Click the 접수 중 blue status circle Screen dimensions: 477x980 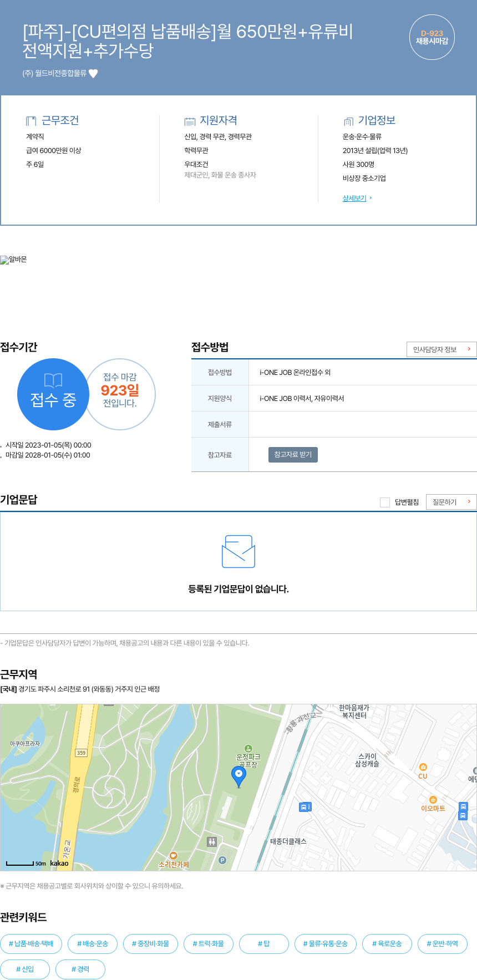click(x=53, y=394)
